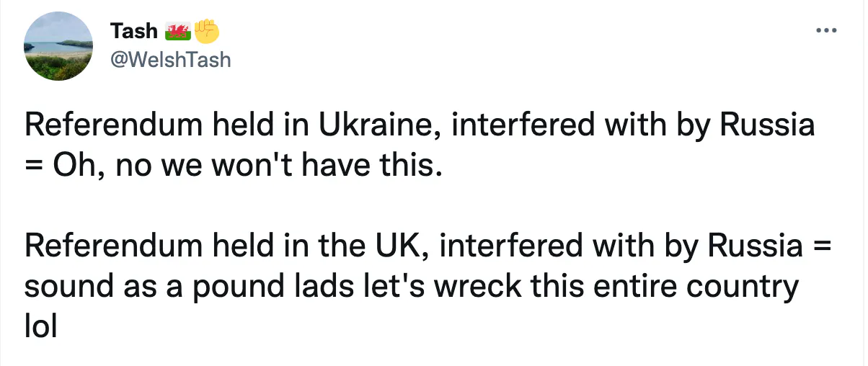Viewport: 868px width, 366px height.
Task: Click the Welsh flag emoji beside Tash
Action: (x=177, y=31)
